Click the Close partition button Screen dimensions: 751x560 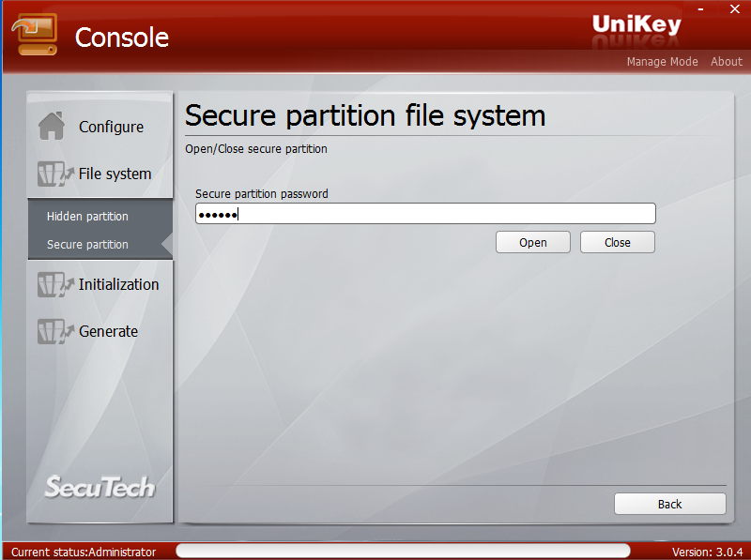pos(618,242)
